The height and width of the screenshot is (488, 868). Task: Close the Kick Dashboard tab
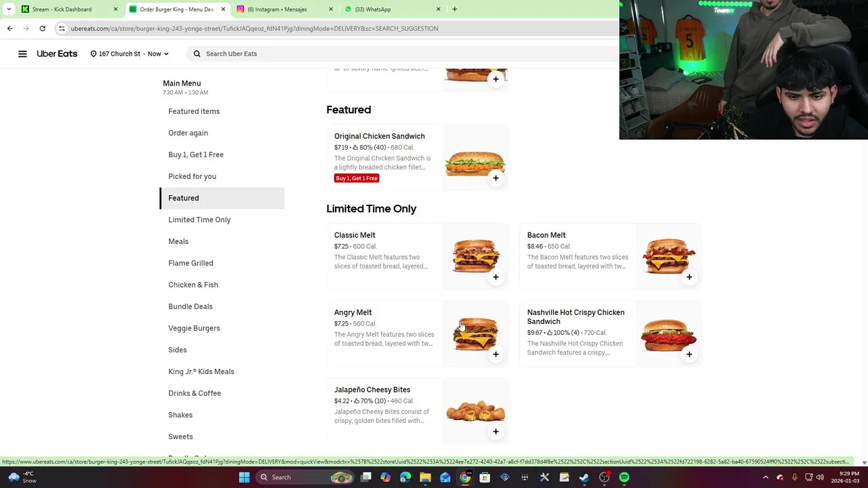coord(115,9)
